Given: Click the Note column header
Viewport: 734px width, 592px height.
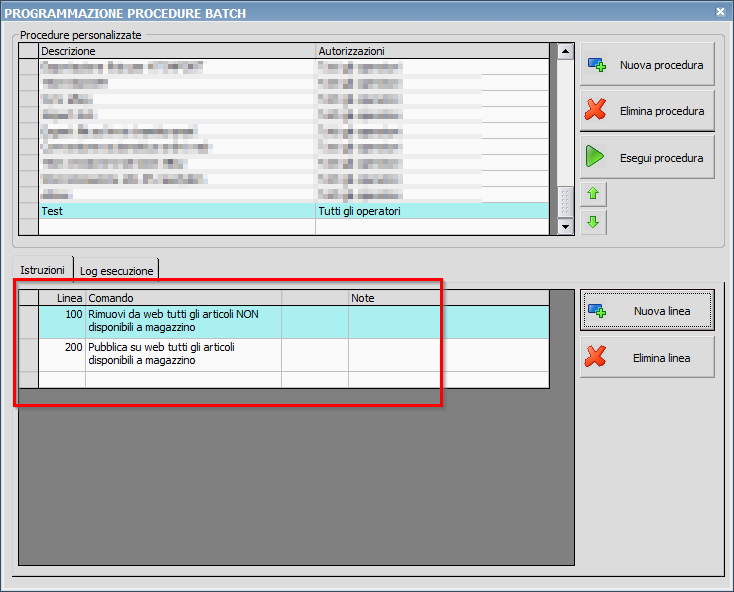Looking at the screenshot, I should (x=448, y=298).
